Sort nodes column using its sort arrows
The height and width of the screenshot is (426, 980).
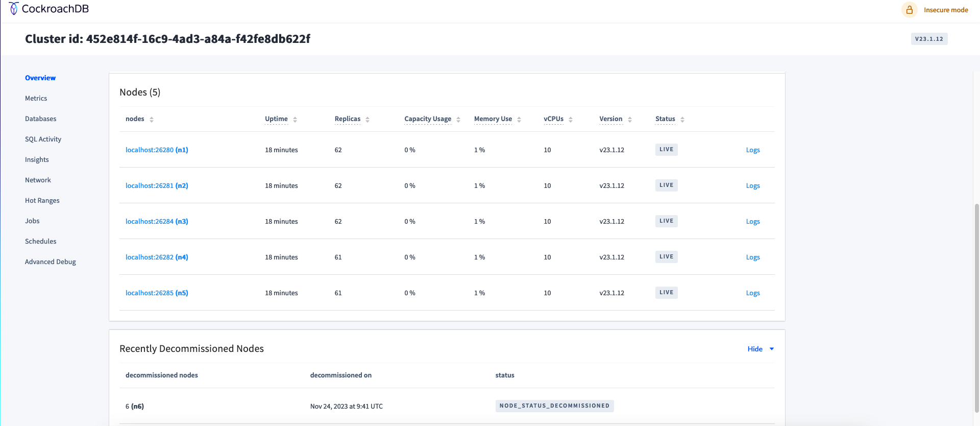pos(152,120)
